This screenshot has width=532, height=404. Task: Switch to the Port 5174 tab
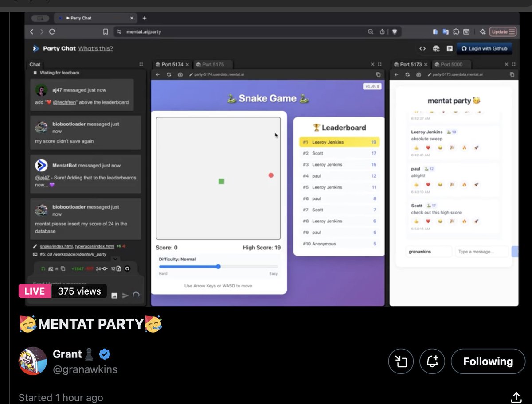pos(172,64)
